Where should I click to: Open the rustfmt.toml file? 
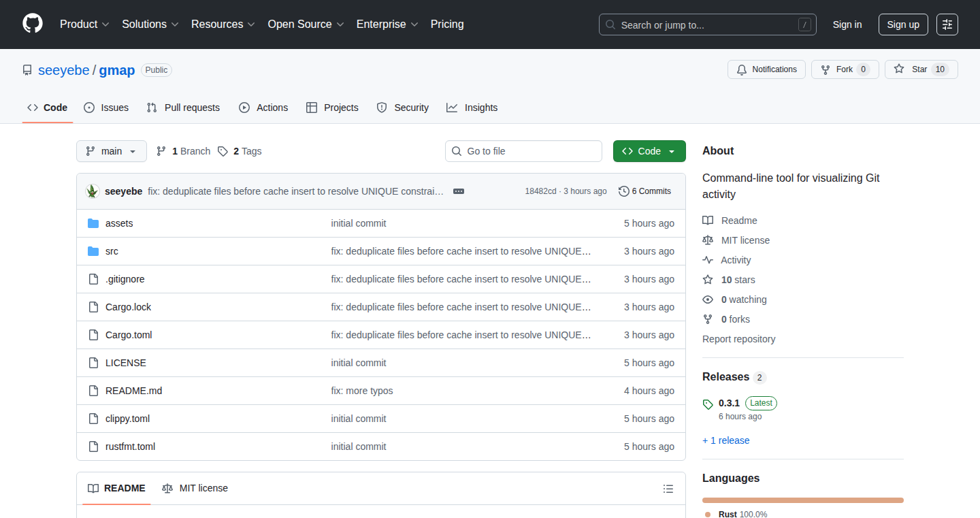pyautogui.click(x=130, y=447)
